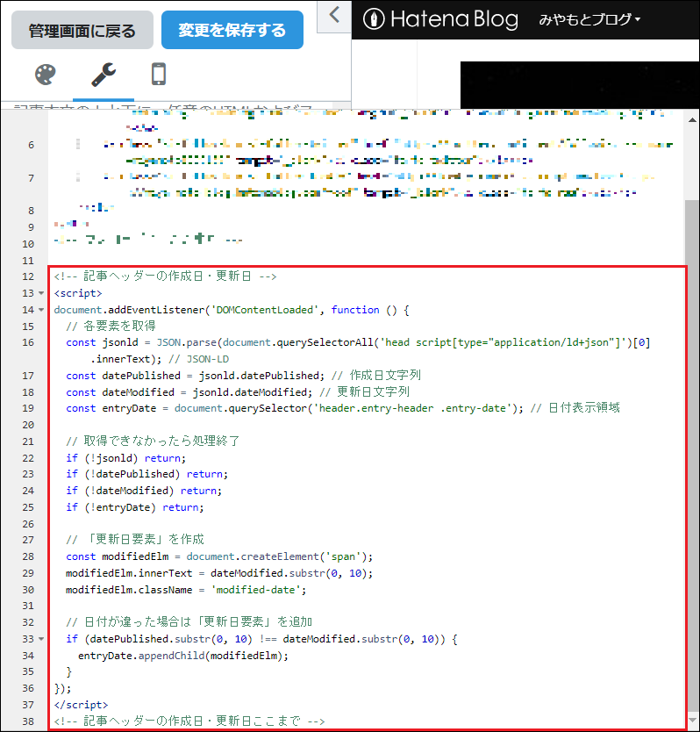
Task: Click 'DOMContentLoaded' string on line 14
Action: coord(265,310)
